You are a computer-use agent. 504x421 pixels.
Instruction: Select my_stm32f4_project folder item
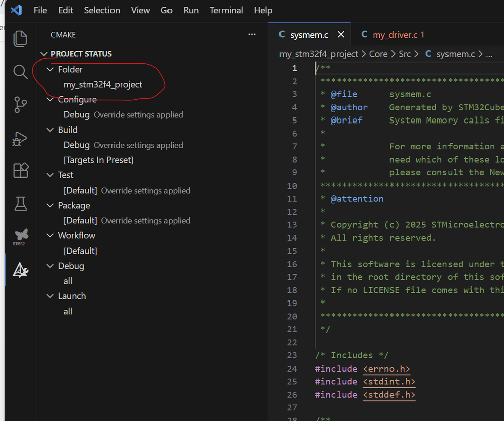103,84
